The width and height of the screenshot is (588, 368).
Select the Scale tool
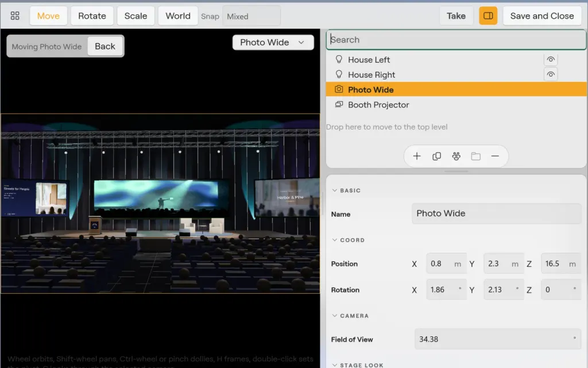click(x=136, y=16)
